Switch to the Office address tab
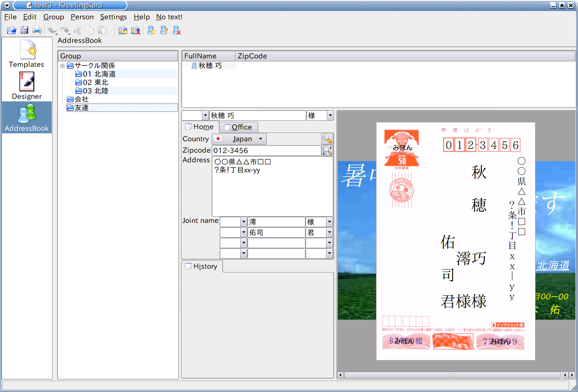Image resolution: width=578 pixels, height=392 pixels. pyautogui.click(x=239, y=127)
